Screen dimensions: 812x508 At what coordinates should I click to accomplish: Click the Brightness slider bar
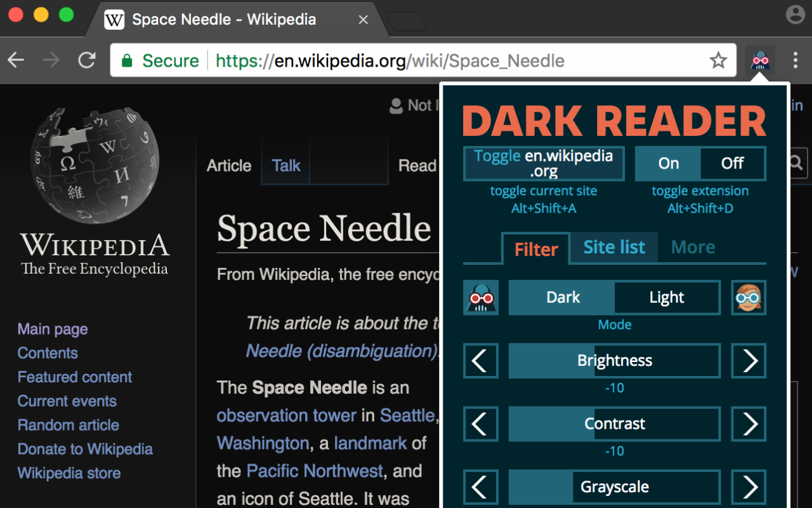click(x=614, y=361)
